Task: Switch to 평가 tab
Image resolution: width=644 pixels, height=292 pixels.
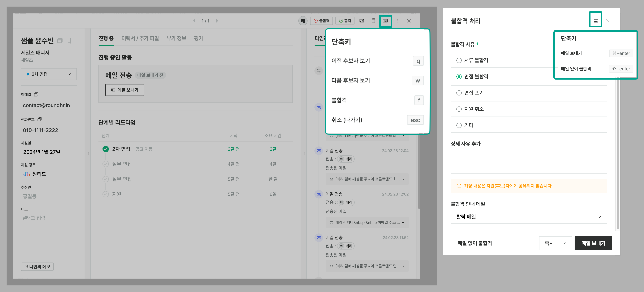Action: [x=198, y=38]
